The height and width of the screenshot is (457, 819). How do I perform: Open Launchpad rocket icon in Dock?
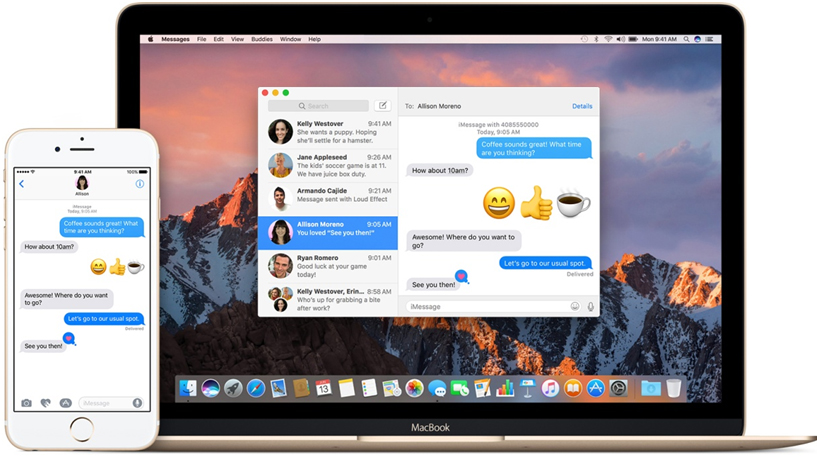[x=233, y=388]
